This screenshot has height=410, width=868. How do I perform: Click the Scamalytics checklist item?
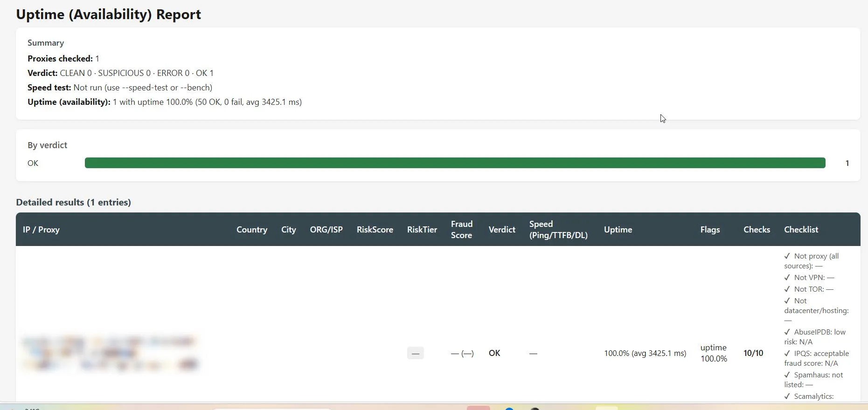pos(809,396)
